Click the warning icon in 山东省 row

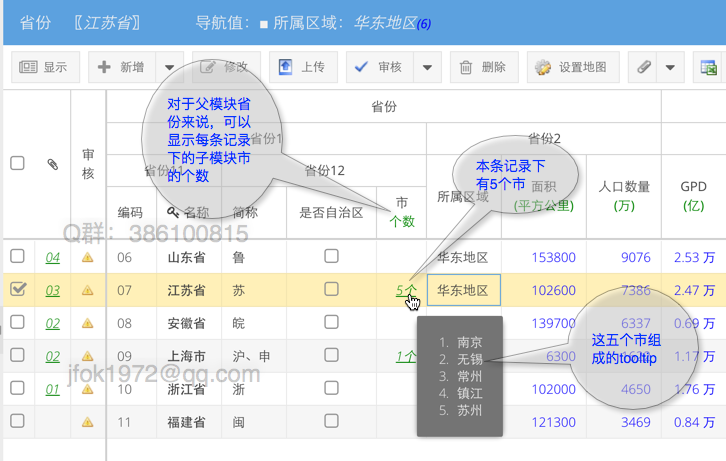[x=88, y=258]
